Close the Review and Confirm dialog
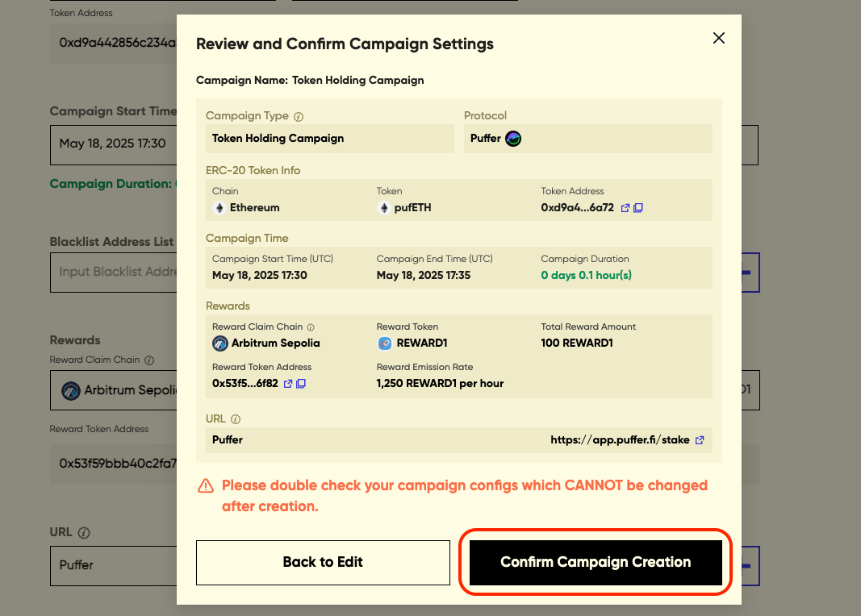Screen dimensions: 861x616 coord(718,38)
